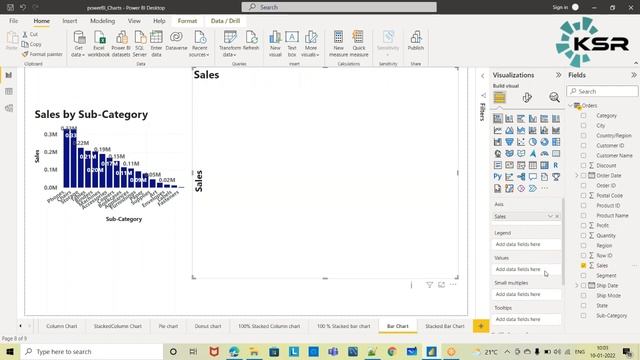Switch to the Pie chart page tab

168,326
